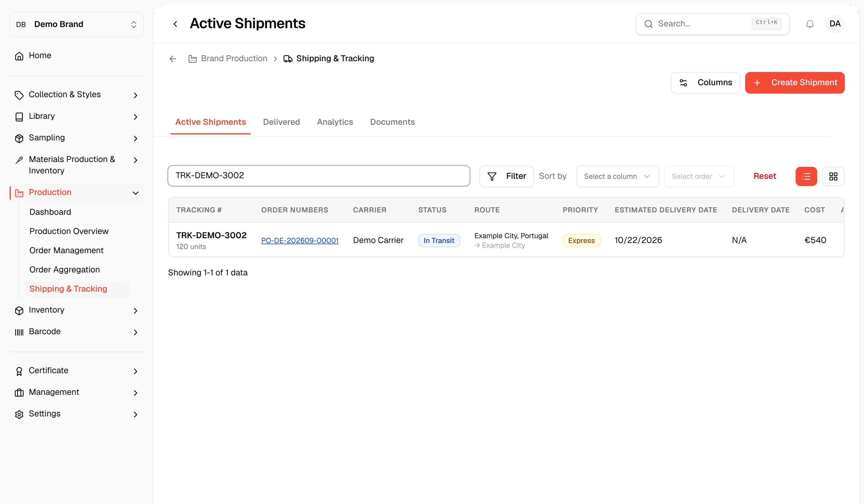Click the breadcrumb back arrow
The height and width of the screenshot is (504, 864).
[172, 58]
